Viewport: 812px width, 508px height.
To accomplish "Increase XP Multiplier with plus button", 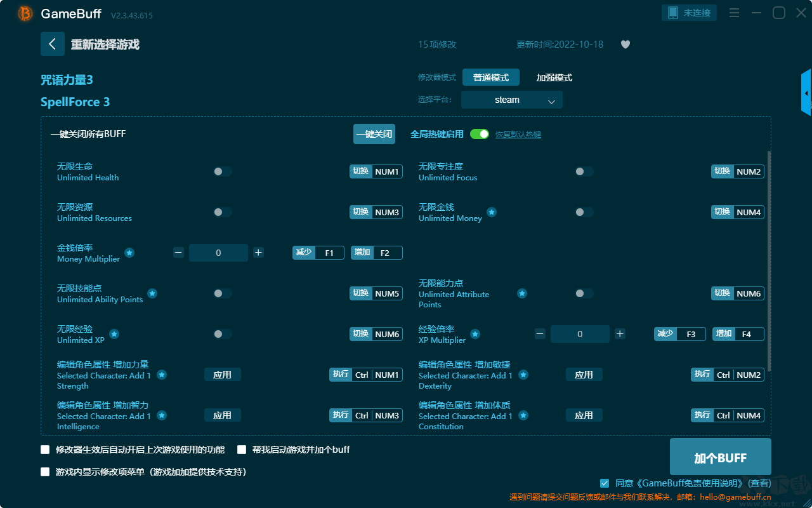I will click(620, 334).
